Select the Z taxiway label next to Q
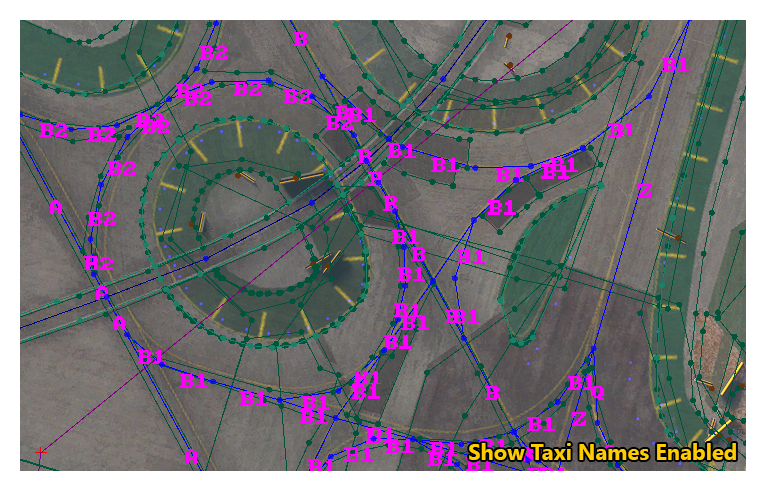The image size is (766, 491). coord(578,418)
